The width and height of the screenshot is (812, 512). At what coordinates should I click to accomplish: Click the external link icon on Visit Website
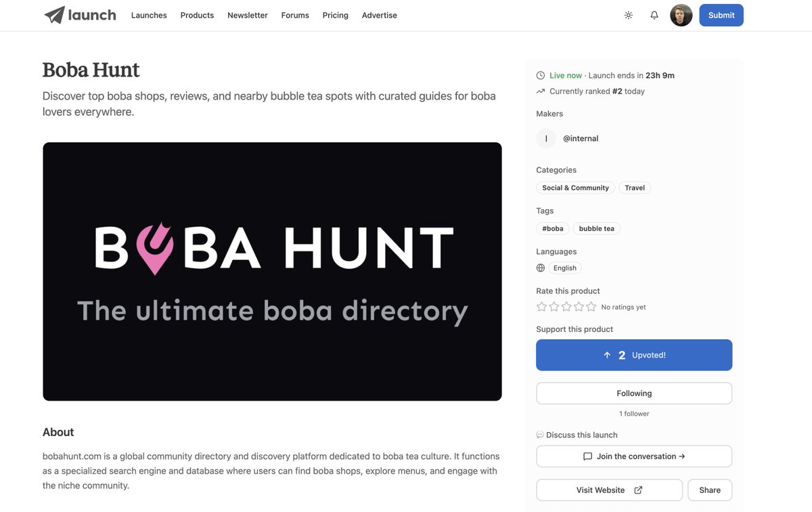(x=638, y=490)
